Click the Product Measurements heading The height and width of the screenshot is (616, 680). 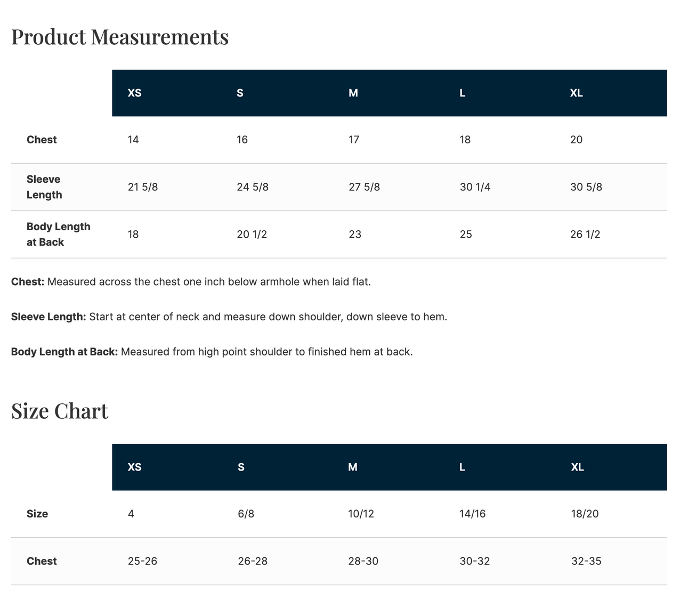(x=120, y=37)
